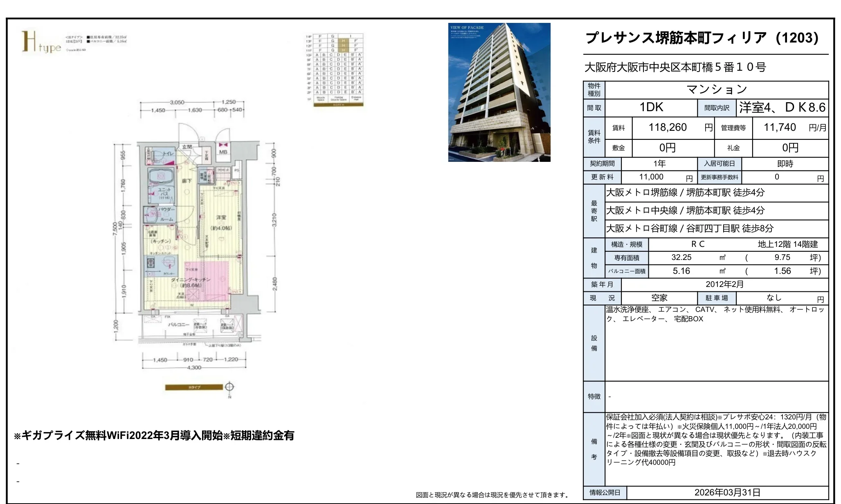Toggle cell A on floor 10 in grid

point(317,54)
